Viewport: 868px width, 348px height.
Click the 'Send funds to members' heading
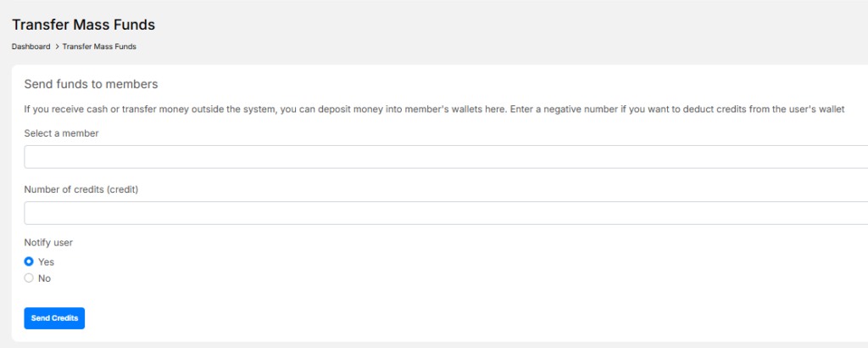coord(92,84)
